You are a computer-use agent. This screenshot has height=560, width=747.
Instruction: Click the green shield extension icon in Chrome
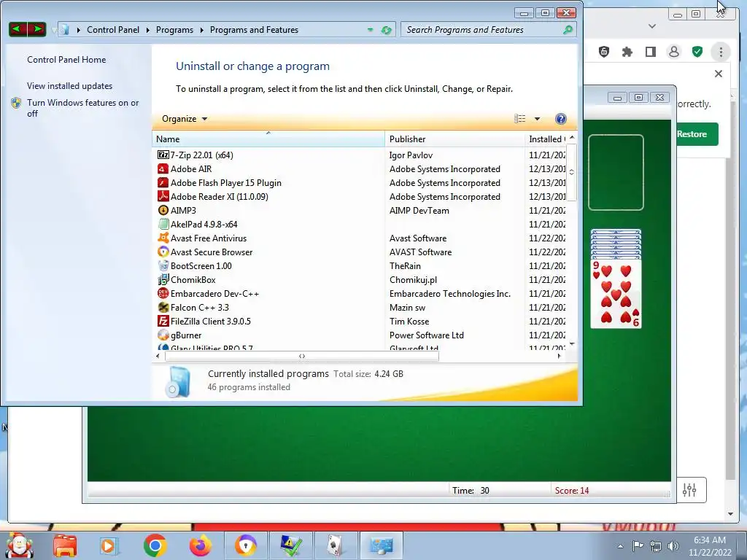pyautogui.click(x=697, y=52)
